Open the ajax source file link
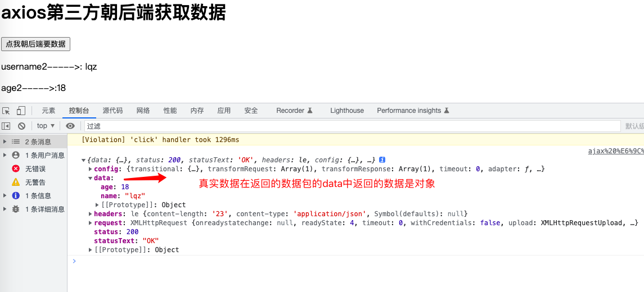The width and height of the screenshot is (644, 292). click(616, 150)
